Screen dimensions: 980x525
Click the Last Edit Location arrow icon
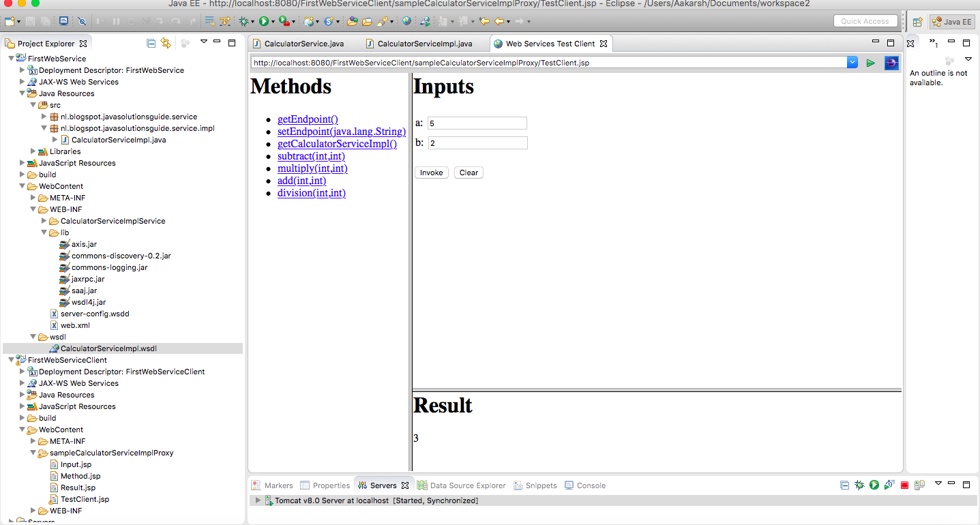pyautogui.click(x=484, y=21)
